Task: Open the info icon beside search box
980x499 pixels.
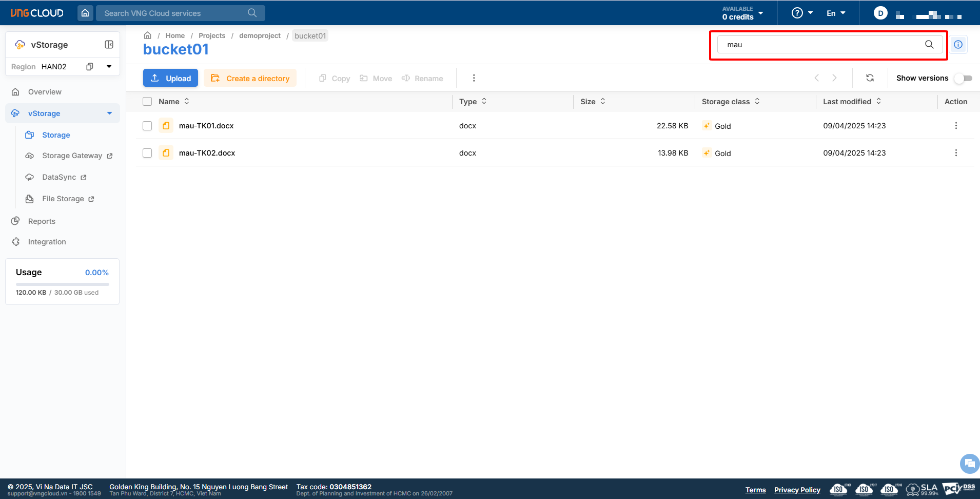Action: pos(958,45)
